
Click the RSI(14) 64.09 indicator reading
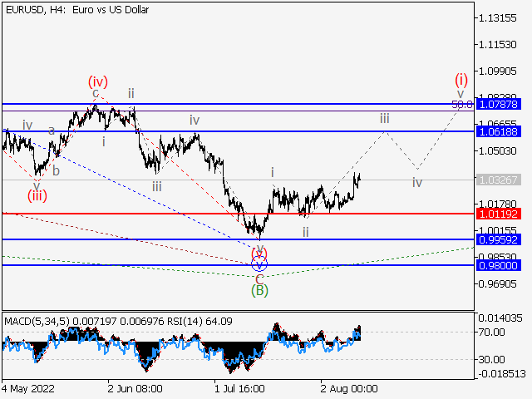pyautogui.click(x=199, y=322)
